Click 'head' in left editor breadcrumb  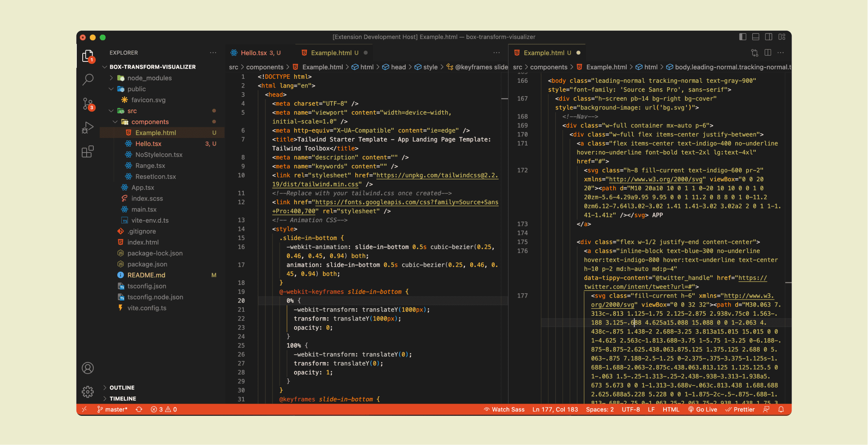(398, 67)
